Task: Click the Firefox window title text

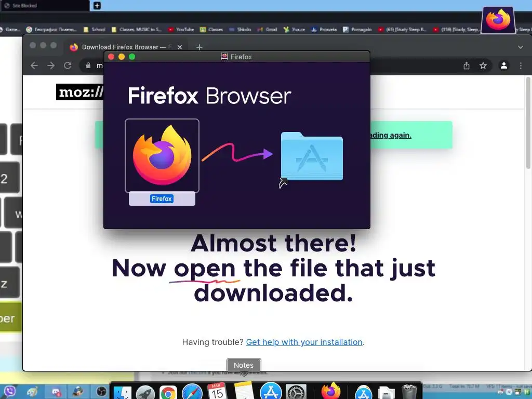Action: tap(241, 57)
